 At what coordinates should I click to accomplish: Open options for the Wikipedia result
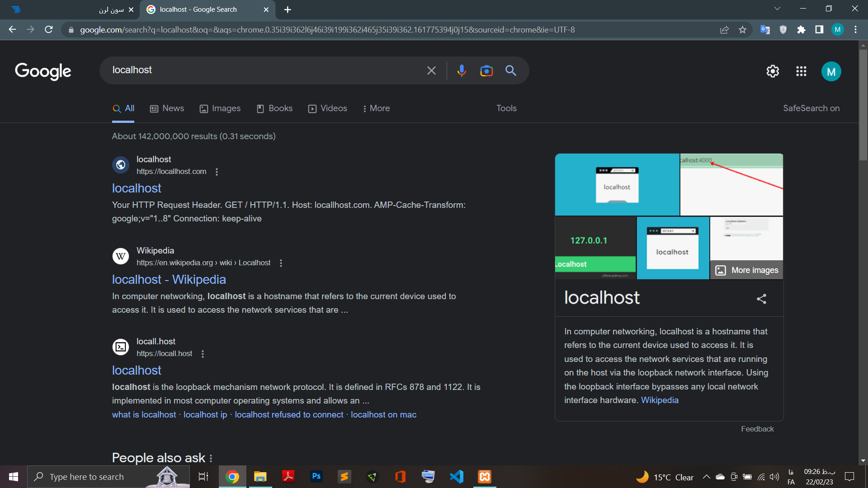click(x=281, y=263)
